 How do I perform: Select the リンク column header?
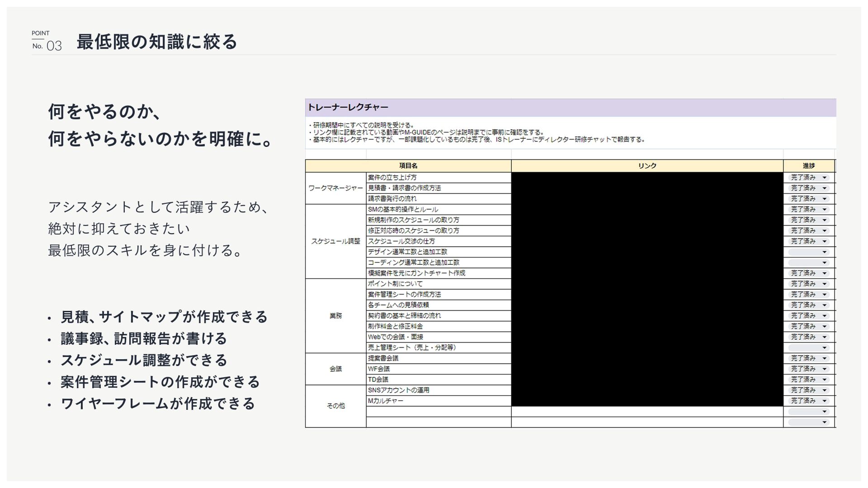point(647,166)
